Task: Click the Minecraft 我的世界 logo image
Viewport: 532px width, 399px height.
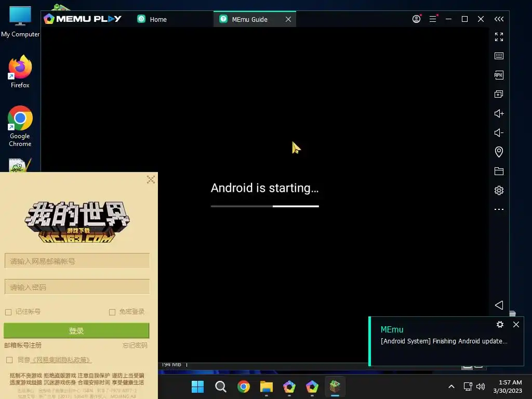Action: [x=77, y=222]
